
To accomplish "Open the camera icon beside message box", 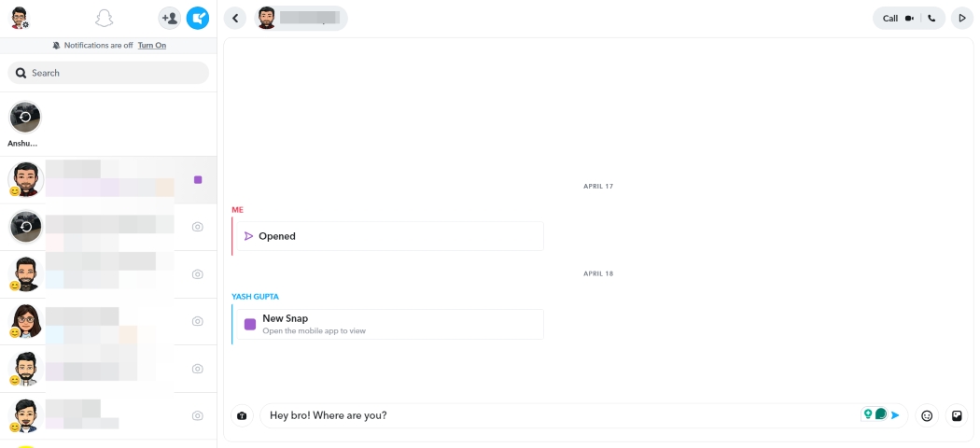I will point(242,415).
